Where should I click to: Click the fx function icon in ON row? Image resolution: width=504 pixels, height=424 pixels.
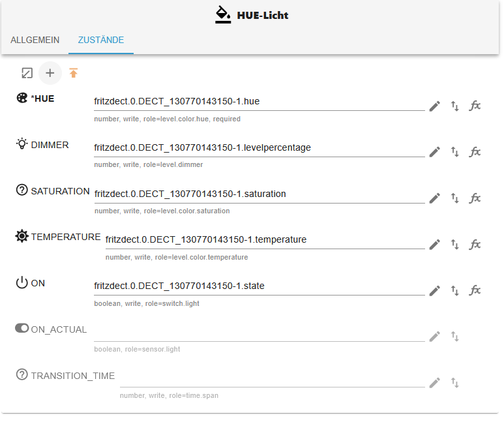tap(475, 290)
